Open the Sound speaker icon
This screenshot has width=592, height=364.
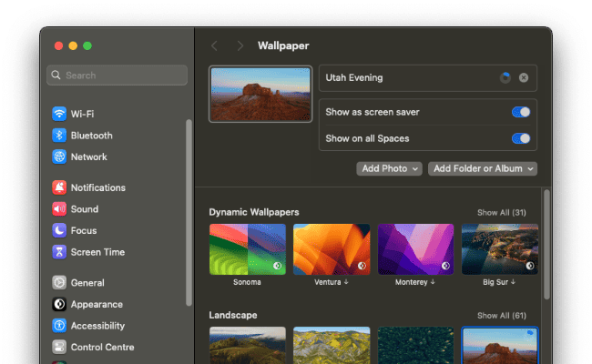pyautogui.click(x=59, y=209)
